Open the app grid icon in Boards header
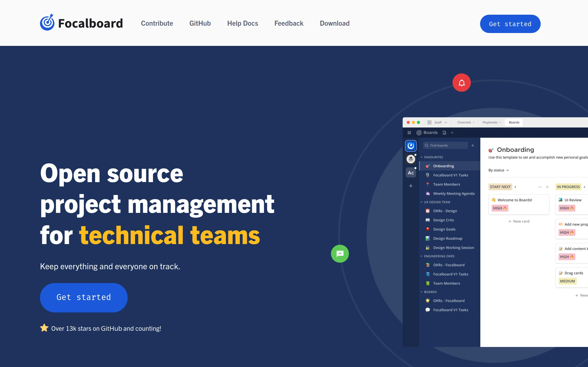The width and height of the screenshot is (588, 367). [x=409, y=133]
